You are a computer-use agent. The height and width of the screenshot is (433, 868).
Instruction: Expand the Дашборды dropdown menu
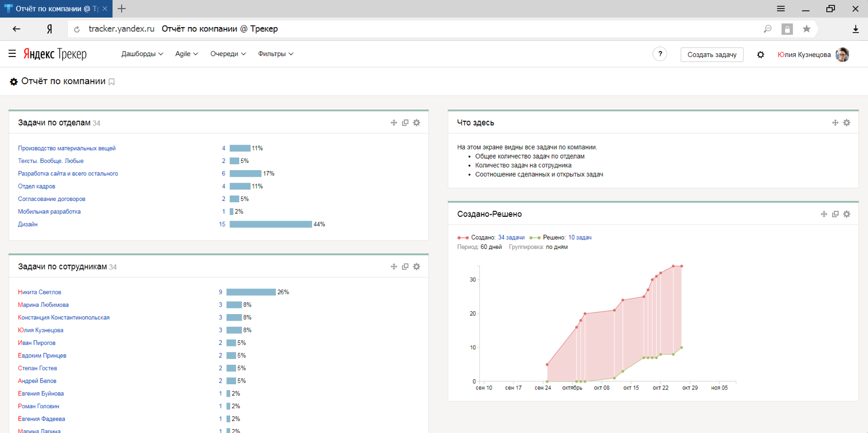(142, 54)
